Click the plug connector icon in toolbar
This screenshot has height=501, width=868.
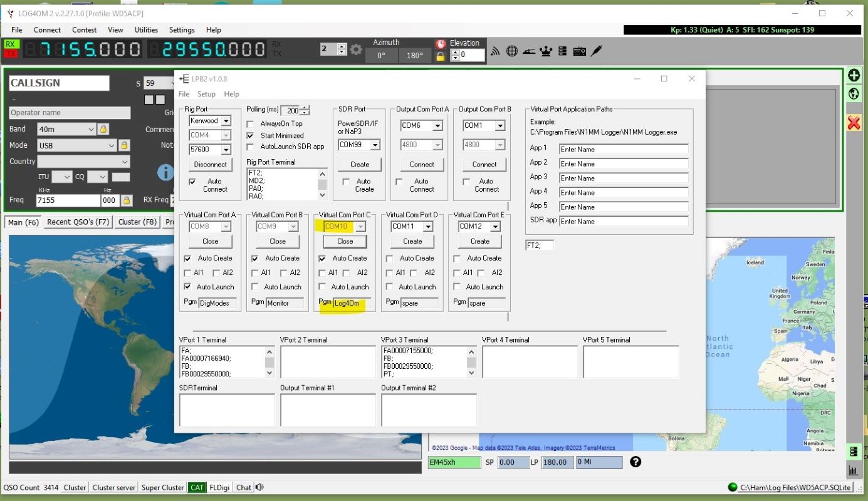[597, 51]
